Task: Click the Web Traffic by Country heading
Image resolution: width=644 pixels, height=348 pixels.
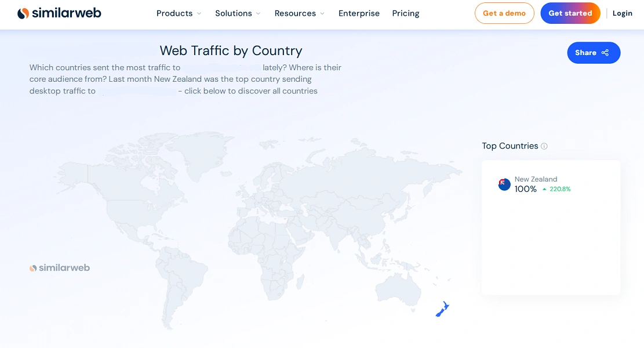Action: pos(231,50)
